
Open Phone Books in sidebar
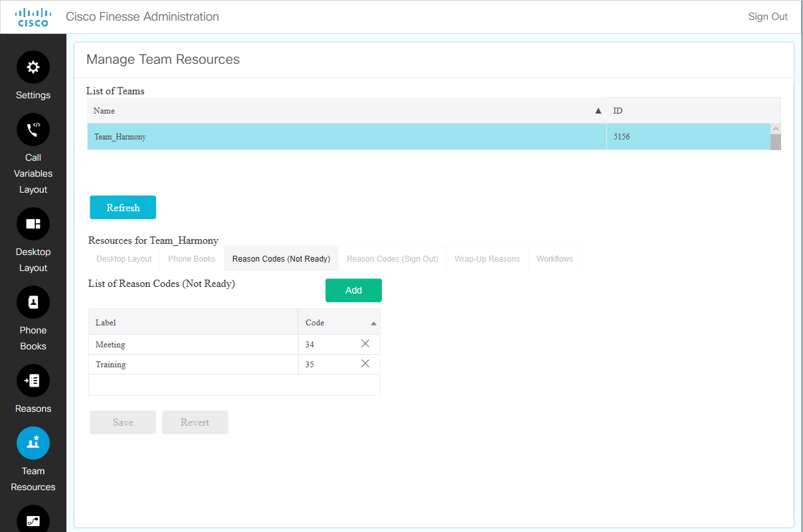(x=33, y=302)
